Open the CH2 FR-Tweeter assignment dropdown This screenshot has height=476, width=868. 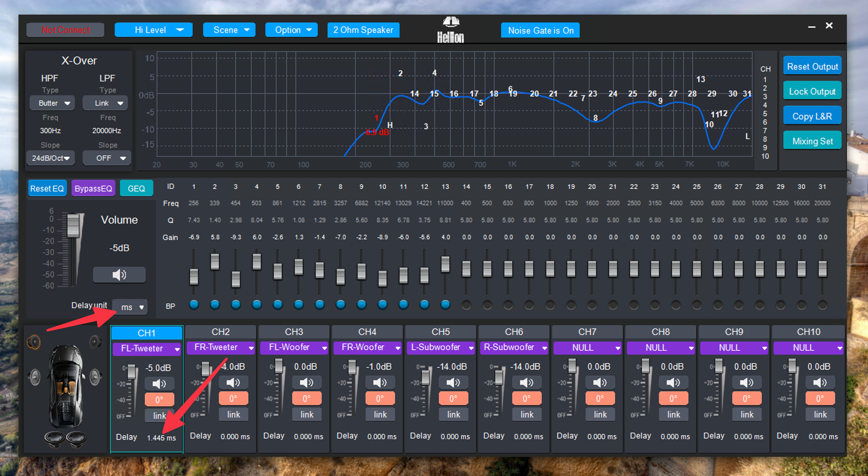tap(220, 347)
